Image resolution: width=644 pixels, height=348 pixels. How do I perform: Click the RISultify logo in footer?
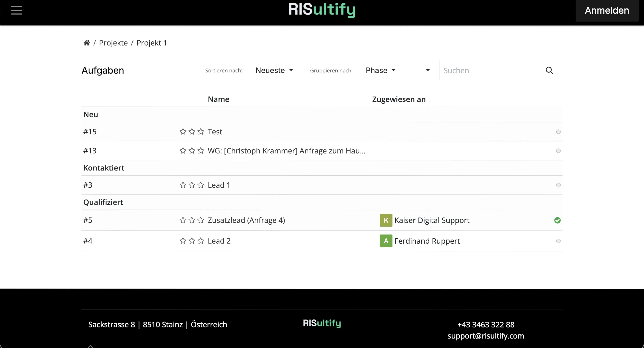tap(322, 323)
